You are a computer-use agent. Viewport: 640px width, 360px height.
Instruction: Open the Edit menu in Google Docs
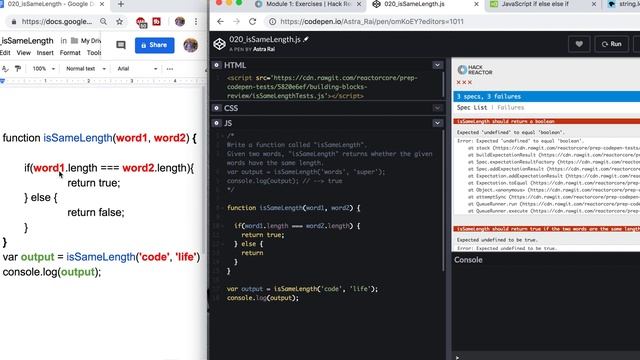[x=5, y=53]
